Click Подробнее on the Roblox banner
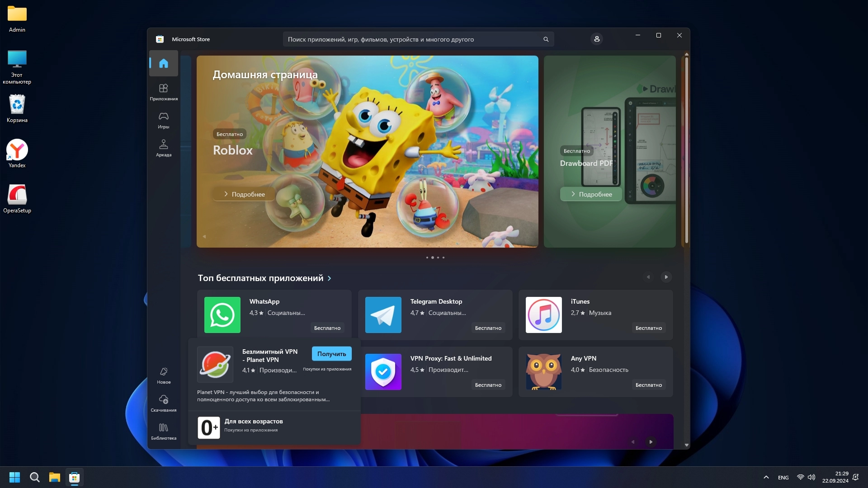The height and width of the screenshot is (488, 868). point(244,194)
